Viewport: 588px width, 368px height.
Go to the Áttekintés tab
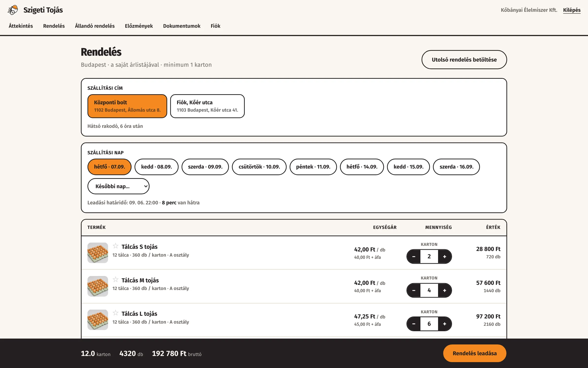tap(21, 26)
